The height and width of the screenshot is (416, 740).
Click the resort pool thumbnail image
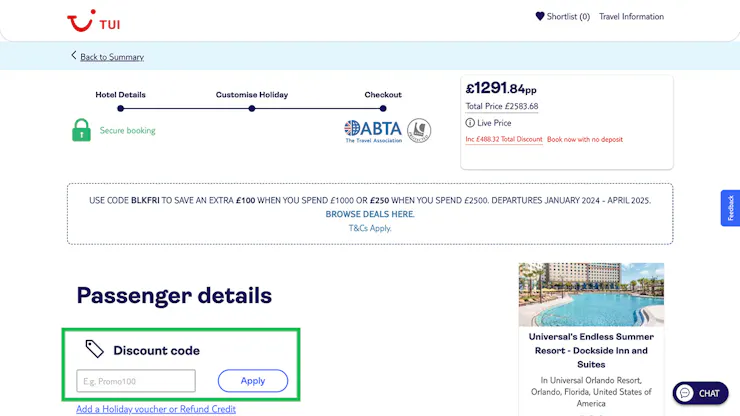(x=591, y=294)
